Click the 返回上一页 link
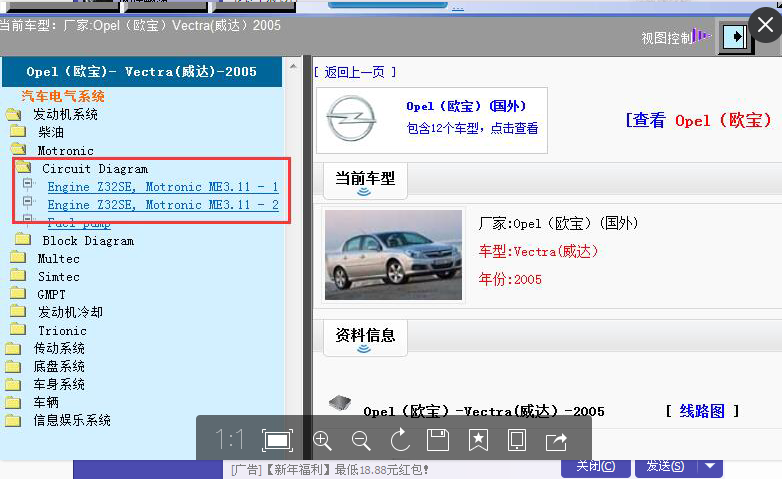The width and height of the screenshot is (782, 479). (x=355, y=72)
